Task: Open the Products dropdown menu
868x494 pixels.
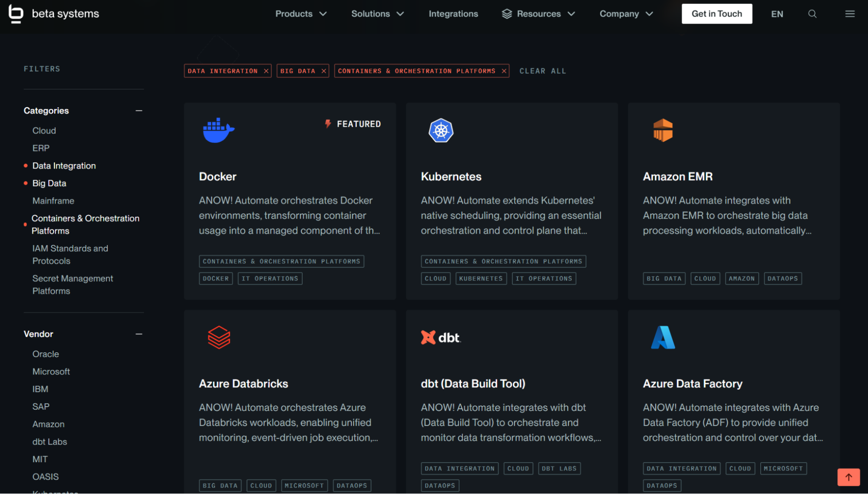Action: (x=300, y=14)
